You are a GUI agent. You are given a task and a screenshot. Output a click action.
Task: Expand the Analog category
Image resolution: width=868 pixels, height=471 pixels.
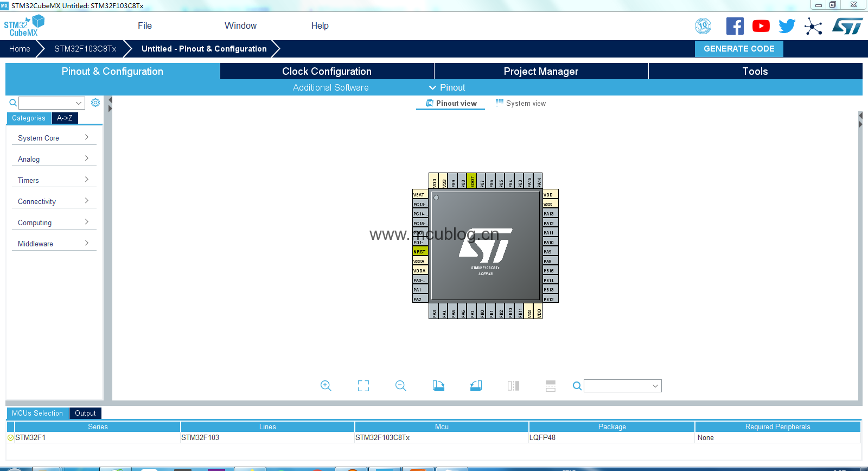54,159
